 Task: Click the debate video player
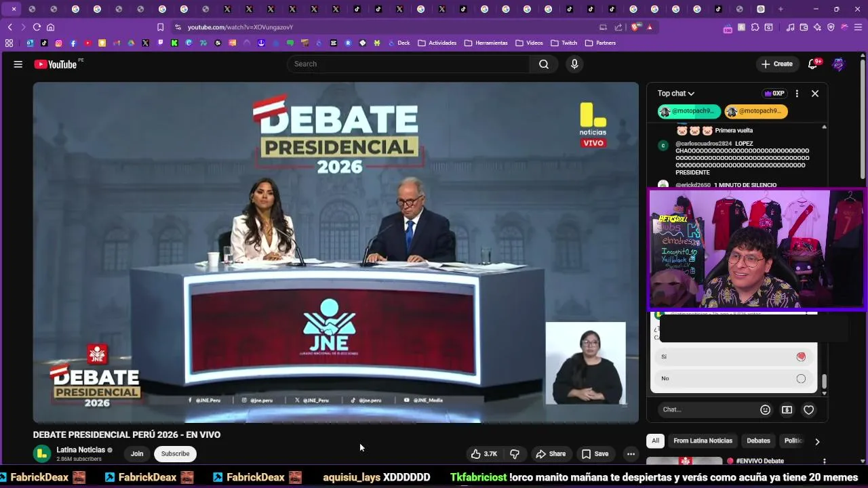click(x=336, y=253)
